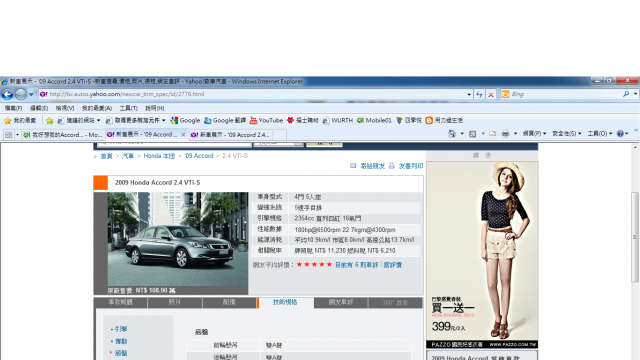Click the Read Mail envelope icon

click(493, 133)
